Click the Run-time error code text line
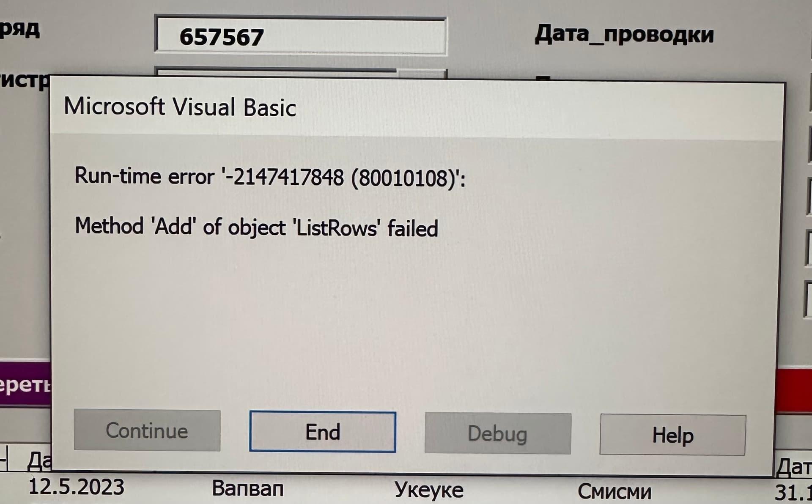The height and width of the screenshot is (504, 812). (270, 176)
